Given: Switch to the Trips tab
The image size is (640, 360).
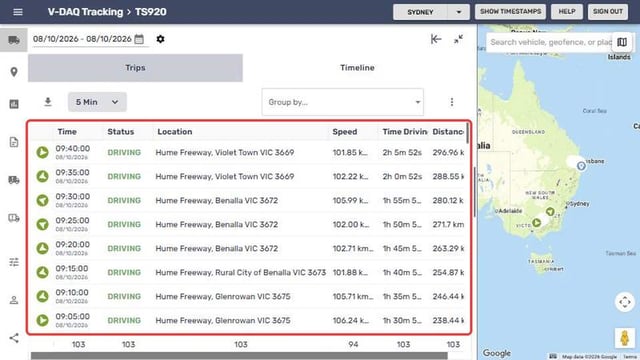Looking at the screenshot, I should (136, 68).
